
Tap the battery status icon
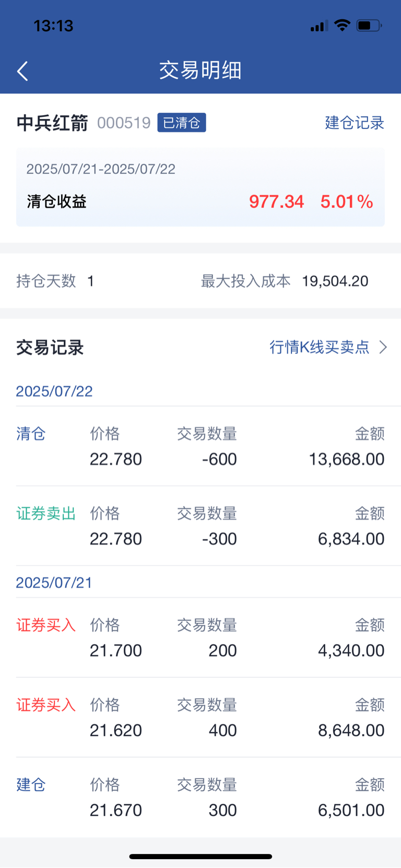coord(369,26)
